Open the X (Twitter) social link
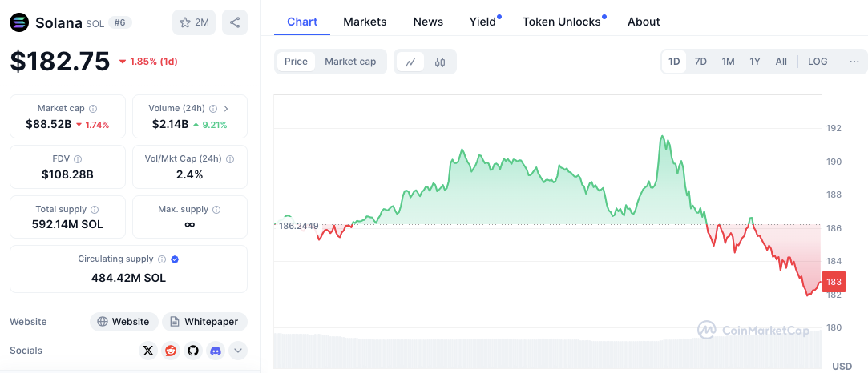 coord(148,351)
